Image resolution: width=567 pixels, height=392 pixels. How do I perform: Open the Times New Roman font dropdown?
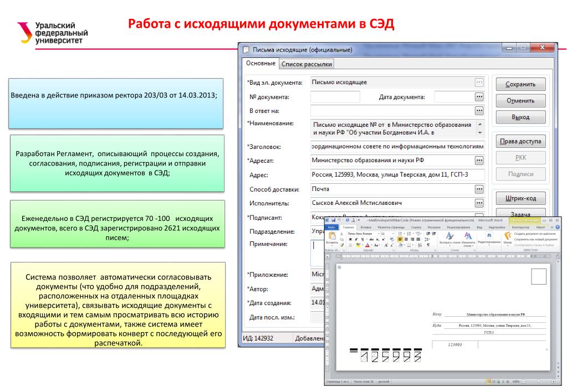[379, 234]
